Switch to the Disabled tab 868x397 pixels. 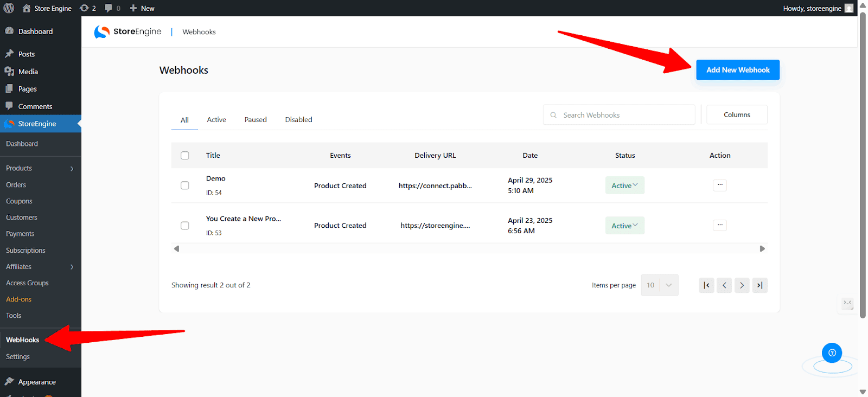pos(299,119)
